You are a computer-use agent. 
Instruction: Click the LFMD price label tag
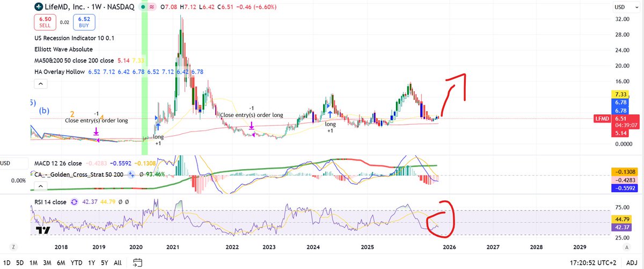601,118
